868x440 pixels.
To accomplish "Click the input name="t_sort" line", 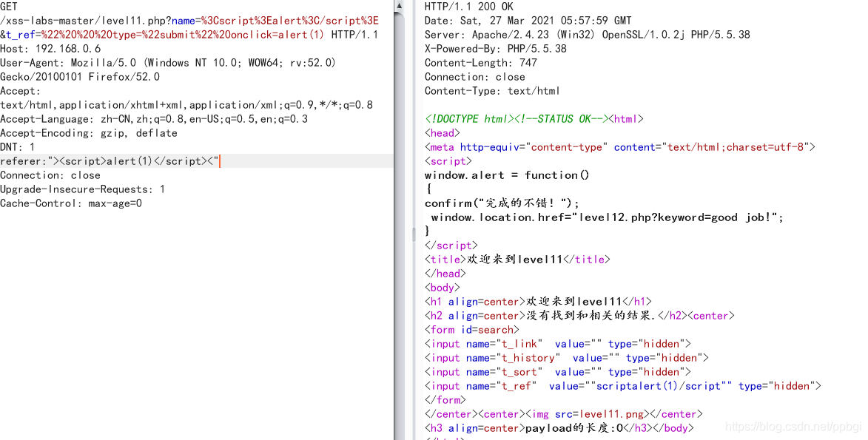I will (x=558, y=372).
